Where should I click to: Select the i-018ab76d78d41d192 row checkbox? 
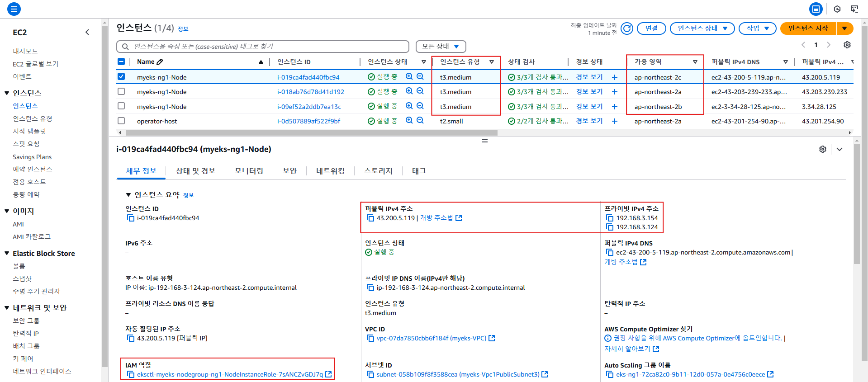(x=121, y=91)
